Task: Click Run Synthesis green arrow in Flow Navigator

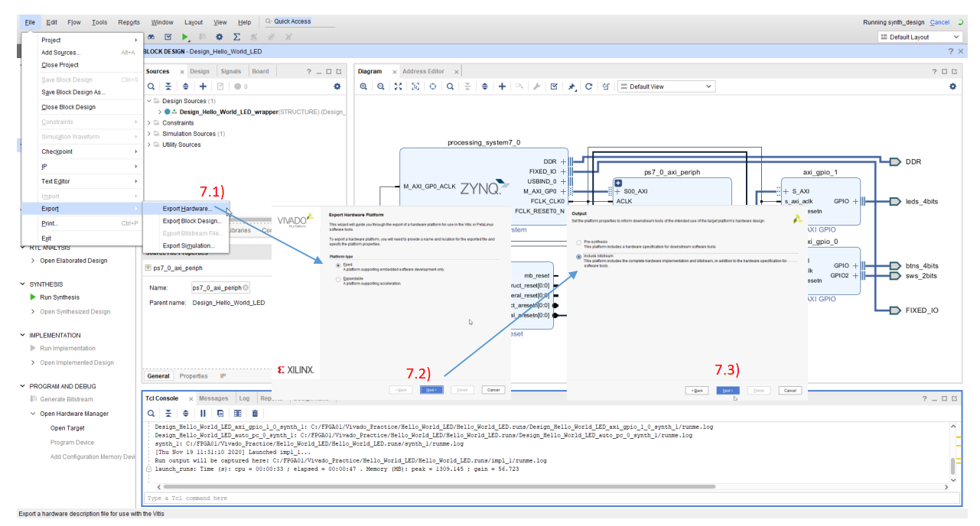Action: (x=33, y=297)
